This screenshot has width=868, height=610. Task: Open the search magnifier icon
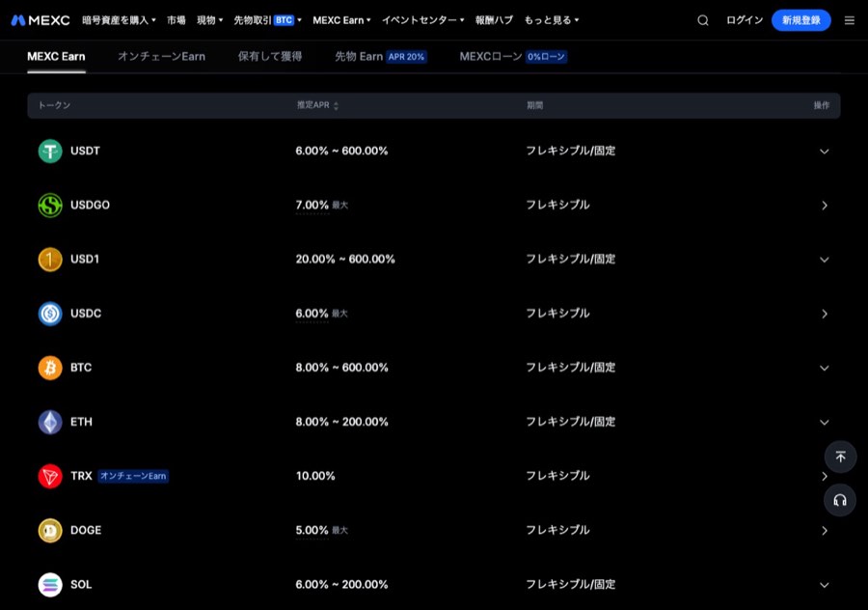pyautogui.click(x=702, y=20)
